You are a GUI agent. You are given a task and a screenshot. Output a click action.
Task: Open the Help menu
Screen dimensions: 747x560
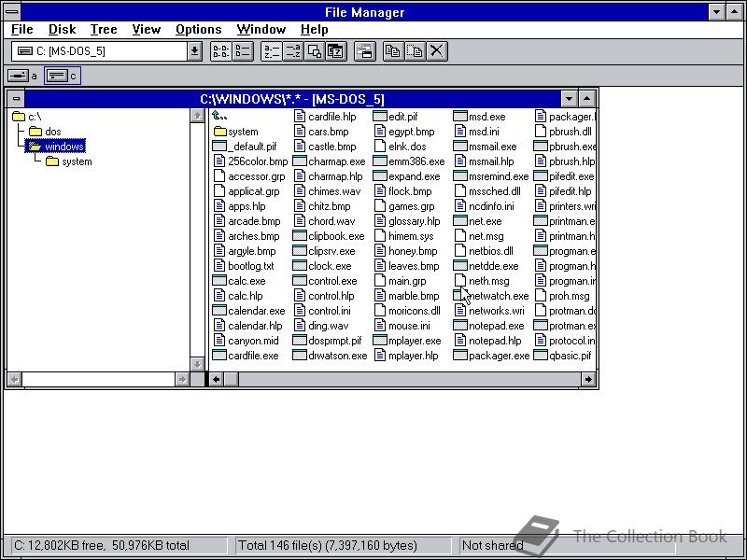314,30
